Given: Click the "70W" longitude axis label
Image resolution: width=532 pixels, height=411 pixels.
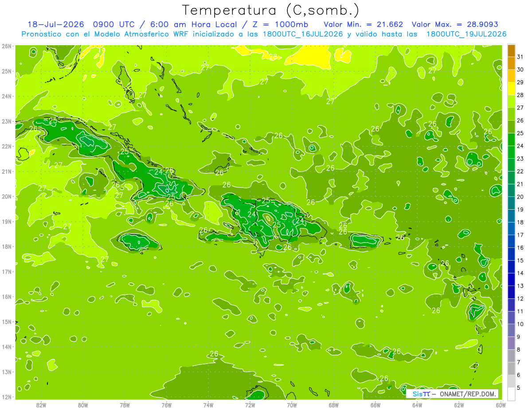Looking at the screenshot, I should click(x=292, y=405).
